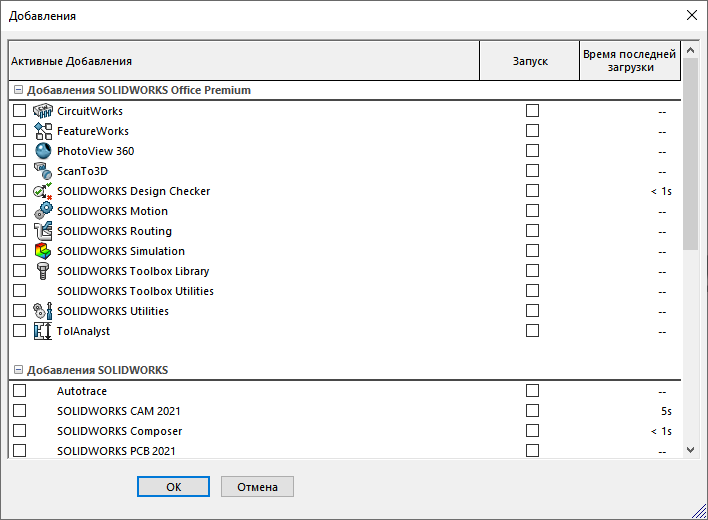
Task: Click the TolAnalyst icon
Action: pyautogui.click(x=43, y=331)
